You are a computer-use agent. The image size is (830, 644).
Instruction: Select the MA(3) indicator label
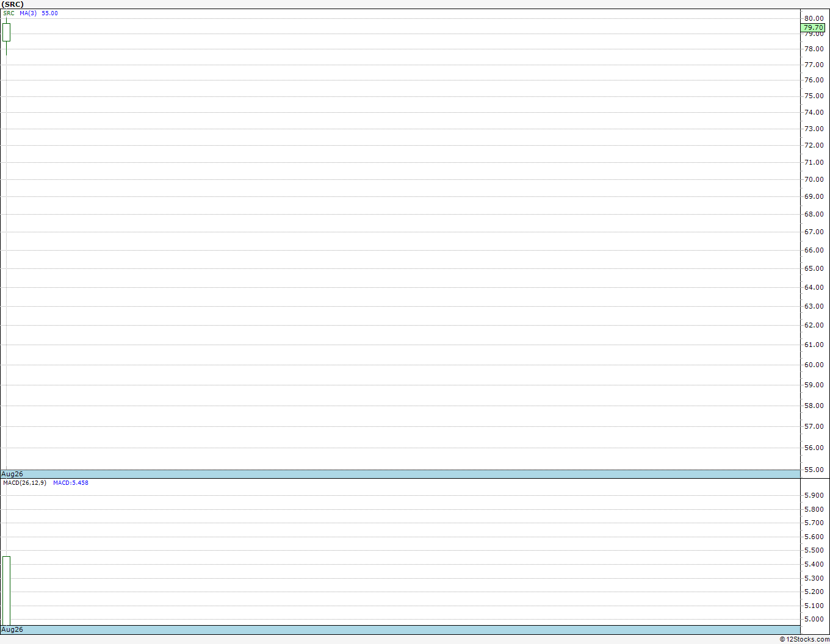[28, 13]
